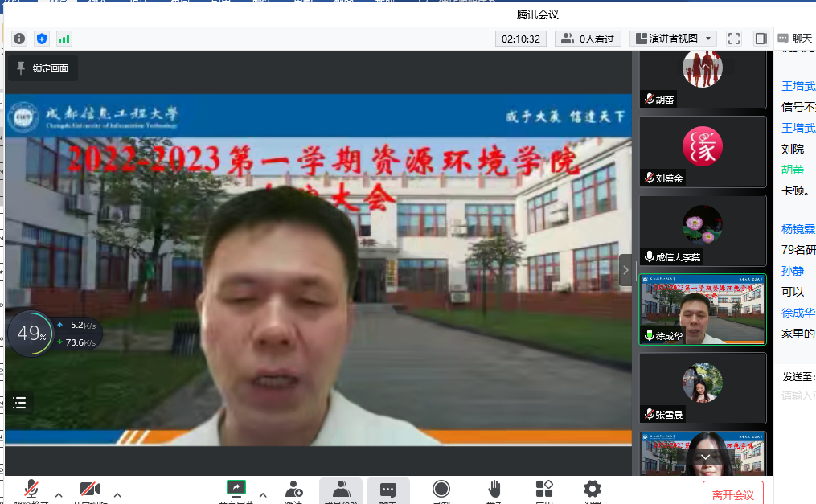Toggle the side panel layout button
Screen dimensions: 816x504
click(761, 39)
